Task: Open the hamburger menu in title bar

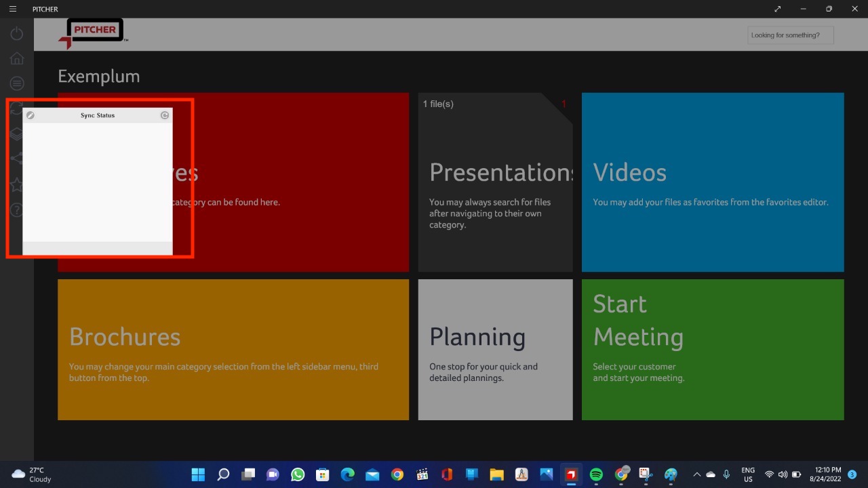Action: click(13, 9)
